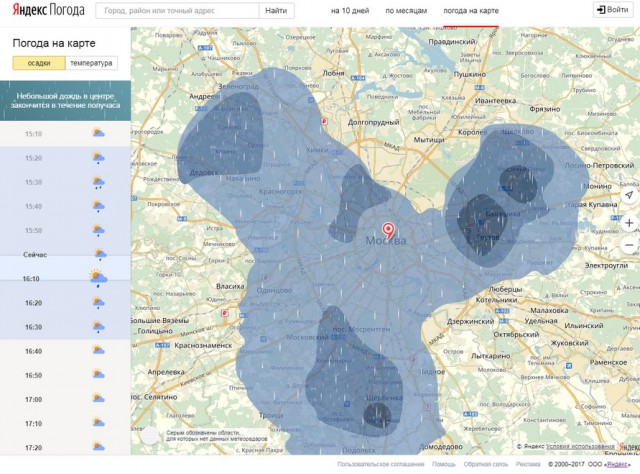This screenshot has width=640, height=474.
Task: Focus the city or address search field
Action: click(177, 11)
